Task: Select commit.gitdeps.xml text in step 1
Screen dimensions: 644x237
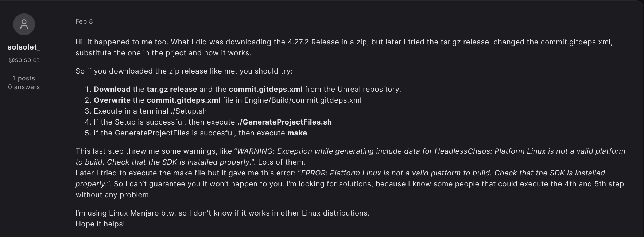Action: pos(265,89)
